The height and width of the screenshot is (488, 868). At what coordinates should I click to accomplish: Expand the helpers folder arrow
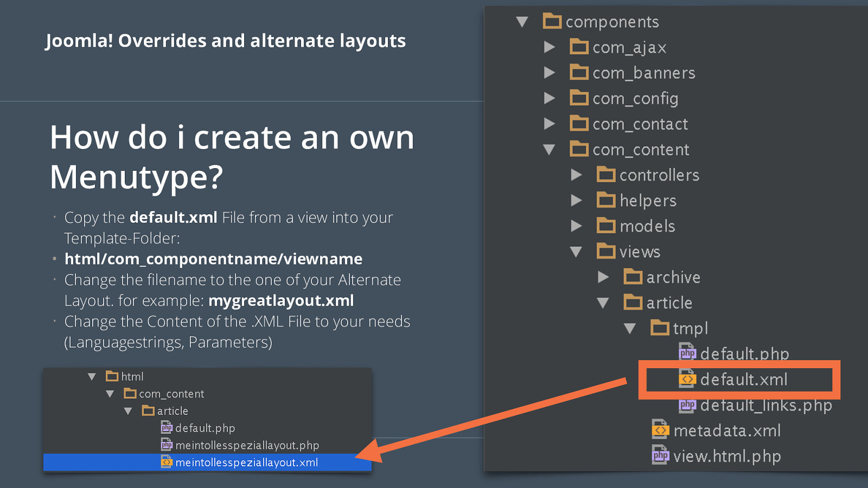[577, 200]
